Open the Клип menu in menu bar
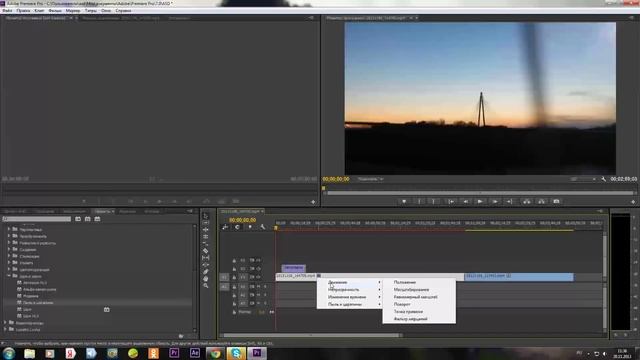Image resolution: width=640 pixels, height=360 pixels. (39, 11)
